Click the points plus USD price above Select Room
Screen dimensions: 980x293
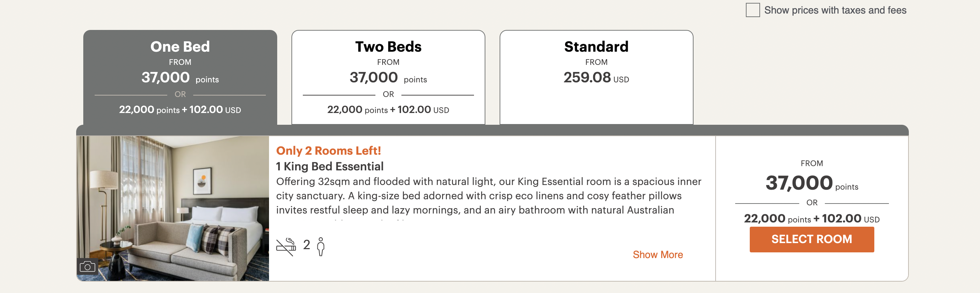tap(811, 219)
